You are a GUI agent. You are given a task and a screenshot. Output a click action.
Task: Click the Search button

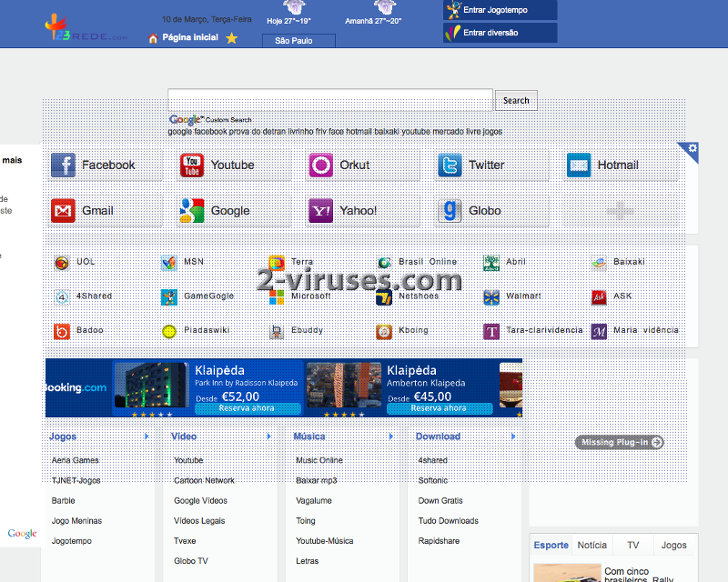tap(516, 100)
